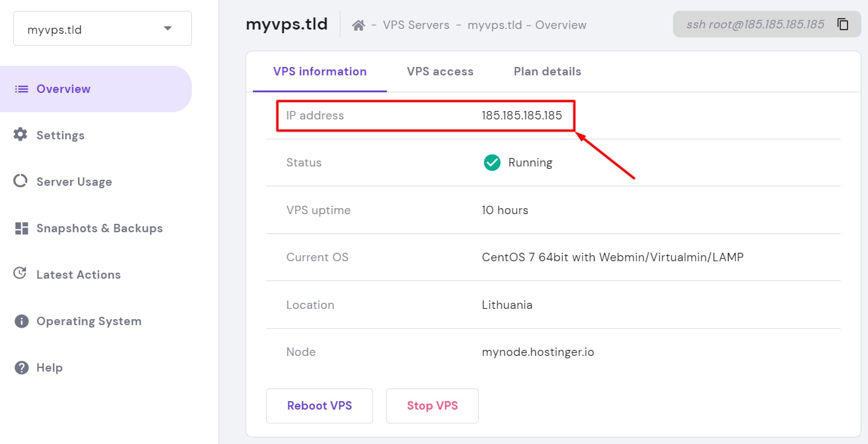Image resolution: width=868 pixels, height=444 pixels.
Task: Click the home icon in breadcrumb
Action: point(359,25)
